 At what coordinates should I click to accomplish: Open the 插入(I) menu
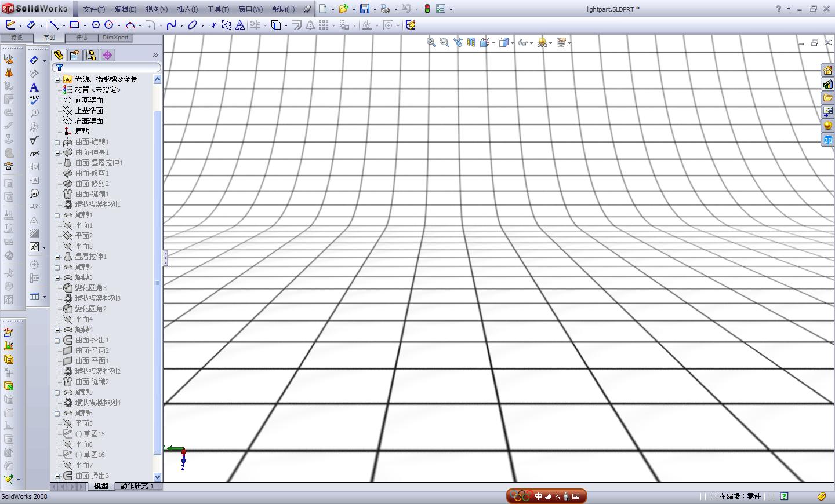click(x=187, y=9)
